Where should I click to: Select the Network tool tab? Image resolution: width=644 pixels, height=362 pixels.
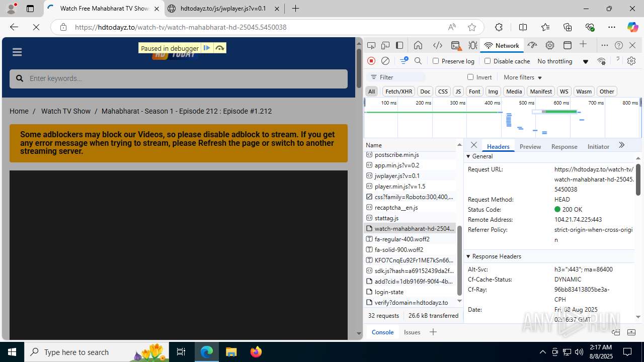coord(501,45)
